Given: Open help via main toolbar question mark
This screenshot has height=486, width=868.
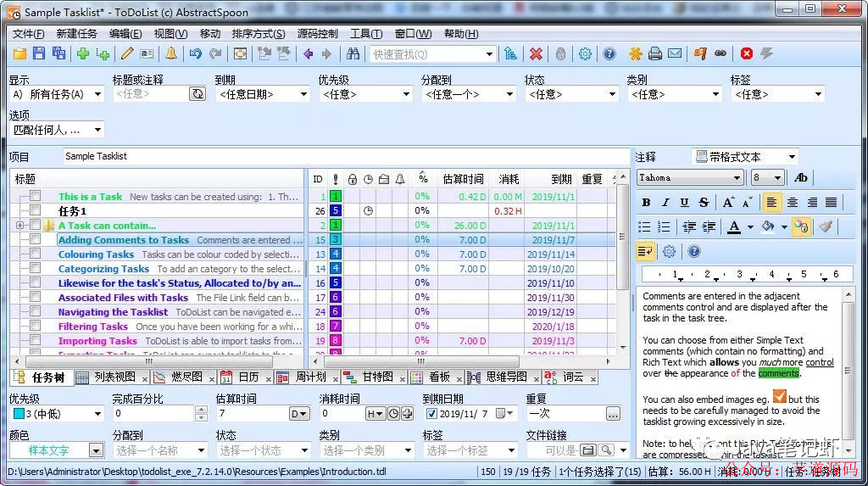Looking at the screenshot, I should 609,53.
